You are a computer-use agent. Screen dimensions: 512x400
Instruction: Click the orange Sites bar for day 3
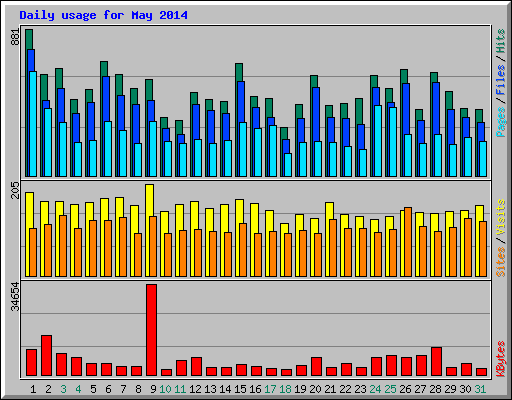63,246
